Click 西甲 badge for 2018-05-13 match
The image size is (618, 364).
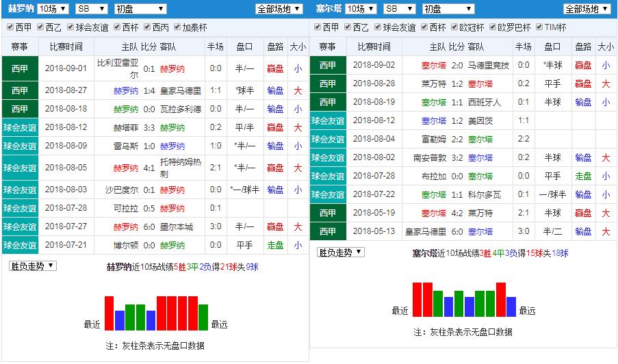pos(328,232)
